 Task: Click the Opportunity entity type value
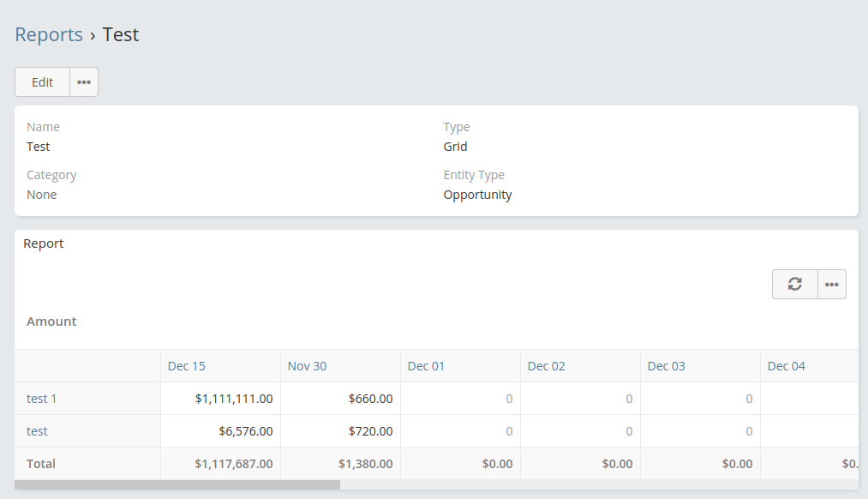tap(477, 195)
